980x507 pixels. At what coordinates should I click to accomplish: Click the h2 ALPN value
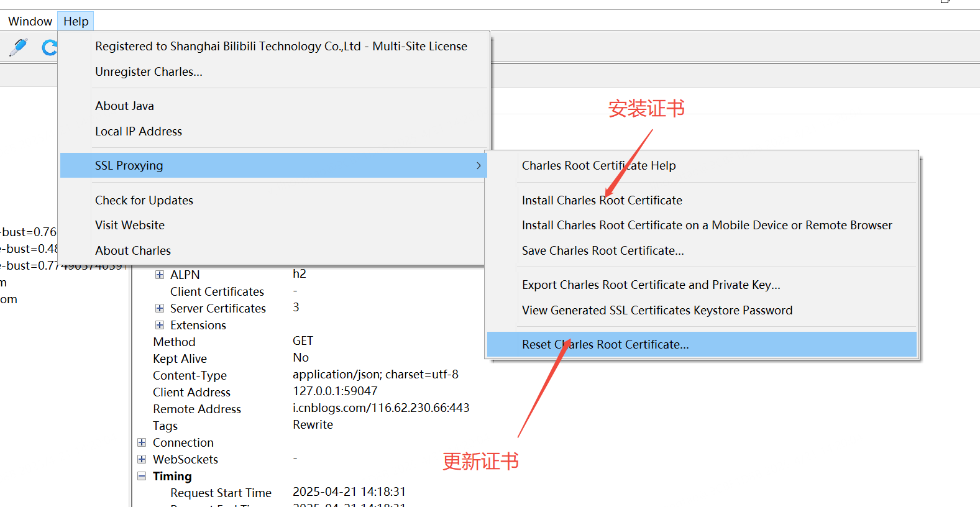(x=300, y=273)
